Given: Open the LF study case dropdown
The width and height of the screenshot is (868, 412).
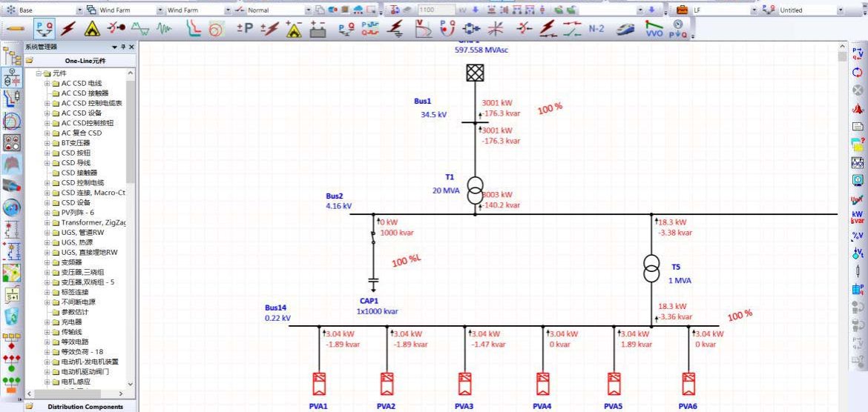Looking at the screenshot, I should 754,10.
